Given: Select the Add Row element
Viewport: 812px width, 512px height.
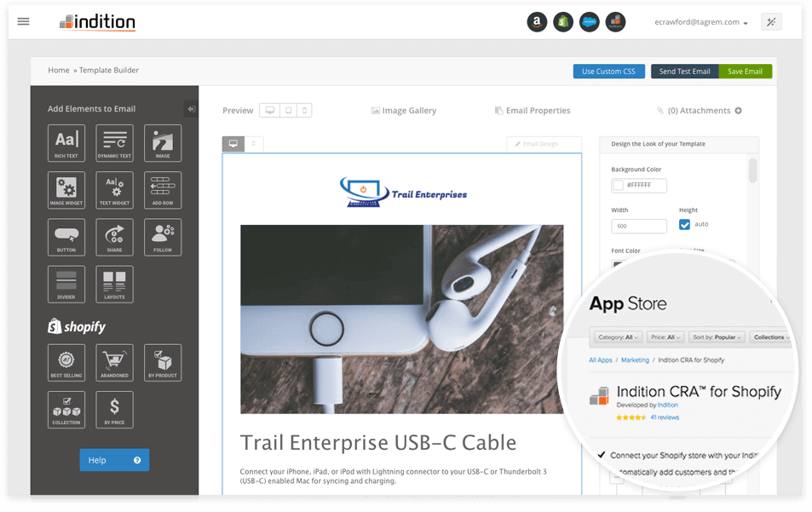Looking at the screenshot, I should (x=163, y=190).
